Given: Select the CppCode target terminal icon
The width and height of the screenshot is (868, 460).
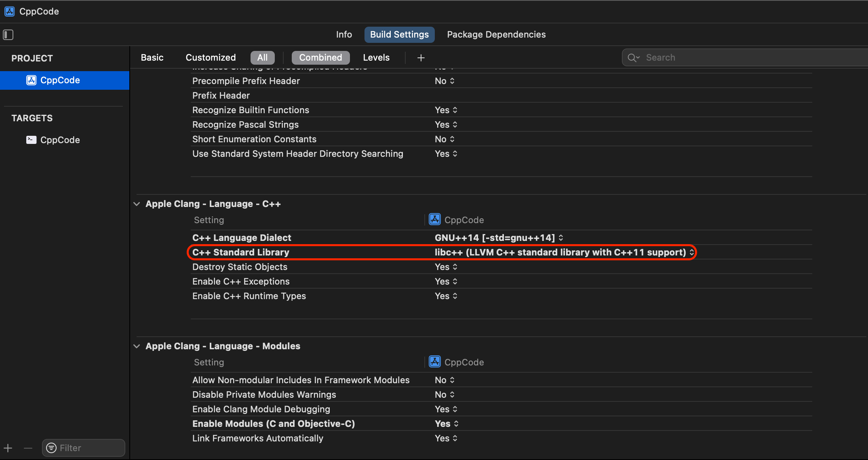Looking at the screenshot, I should [x=31, y=140].
